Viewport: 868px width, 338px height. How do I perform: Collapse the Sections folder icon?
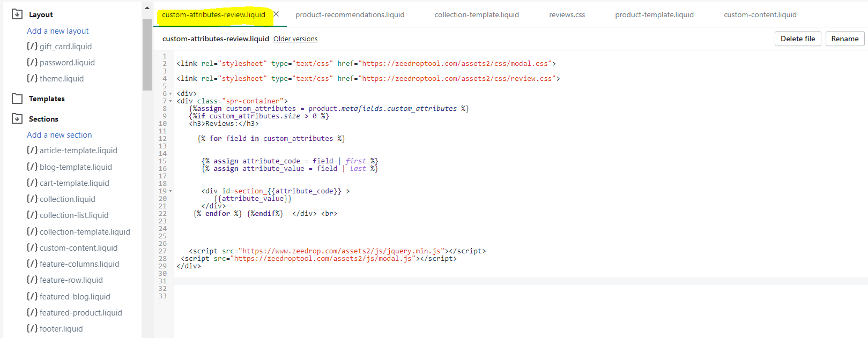tap(17, 118)
